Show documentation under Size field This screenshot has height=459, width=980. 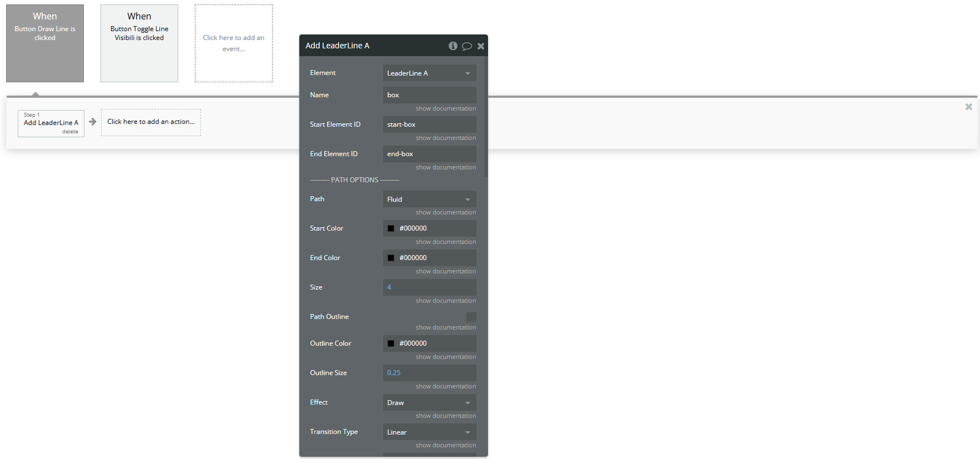446,301
